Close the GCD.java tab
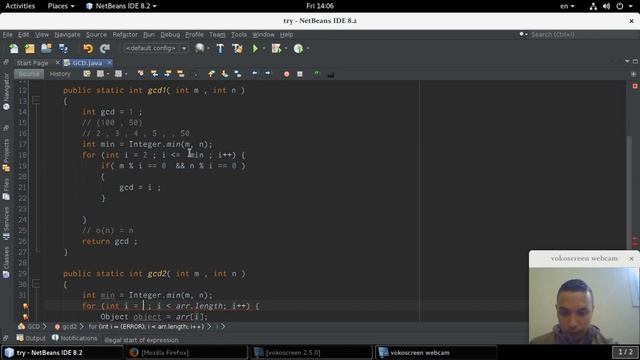 tap(109, 62)
